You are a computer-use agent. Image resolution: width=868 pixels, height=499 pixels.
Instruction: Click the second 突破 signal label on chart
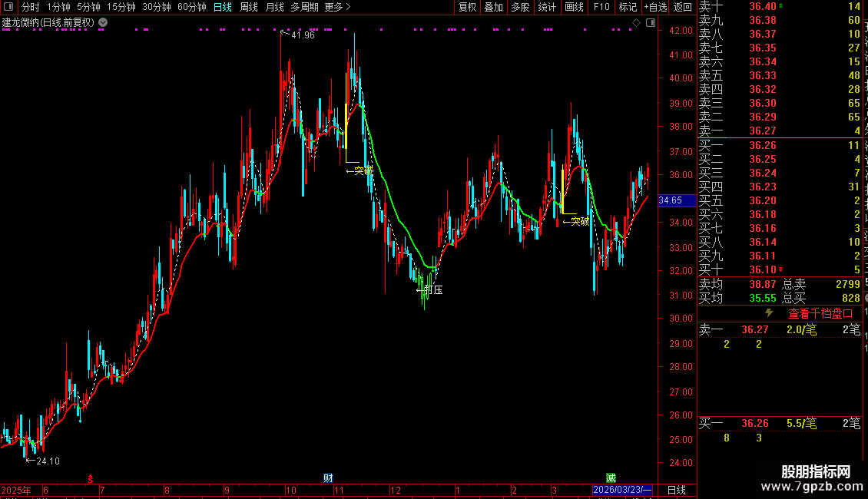[575, 221]
